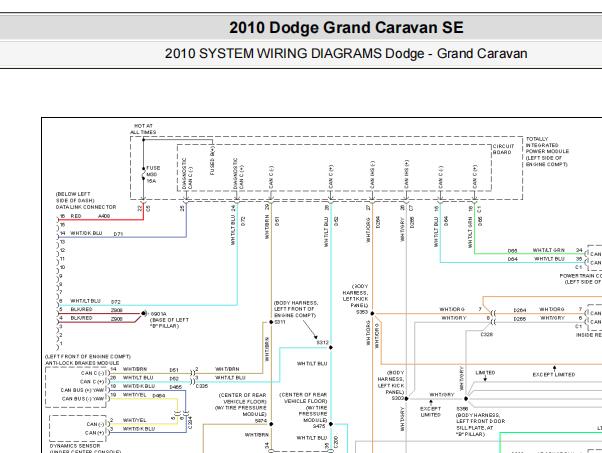Select the 'C224' connector label

click(x=190, y=423)
